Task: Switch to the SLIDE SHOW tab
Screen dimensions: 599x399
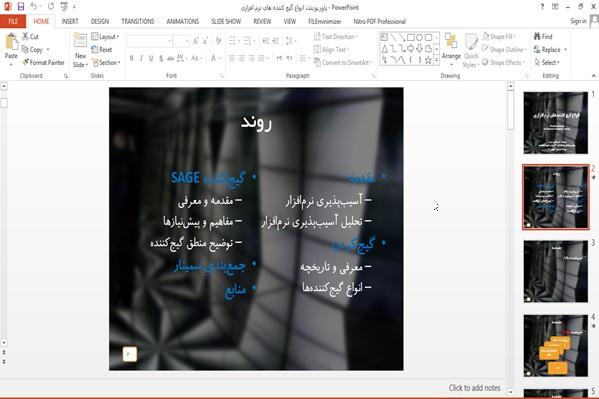Action: [x=226, y=21]
